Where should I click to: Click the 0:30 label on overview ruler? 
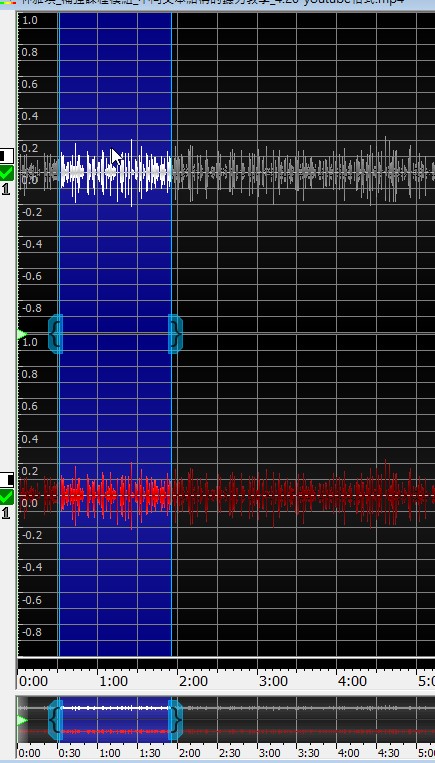(x=70, y=753)
